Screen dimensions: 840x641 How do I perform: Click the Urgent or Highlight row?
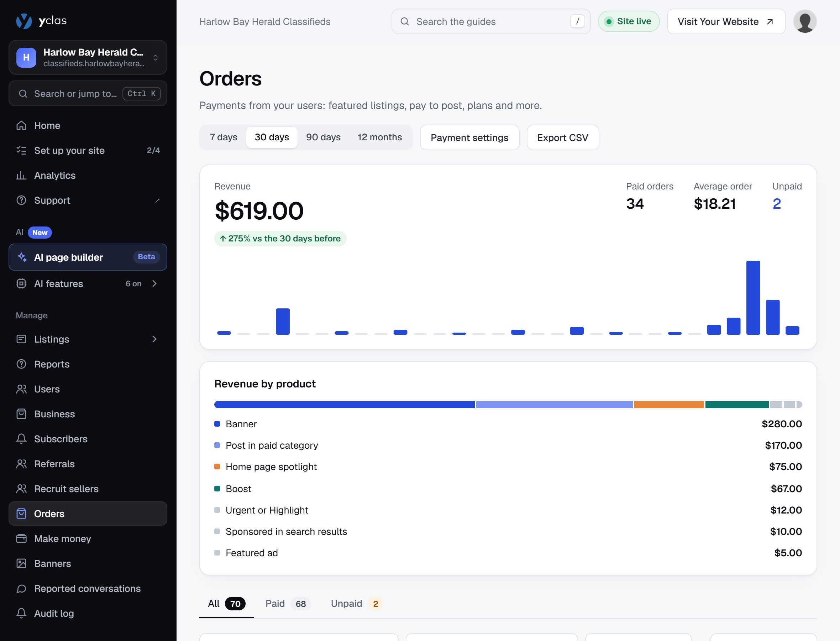click(508, 510)
